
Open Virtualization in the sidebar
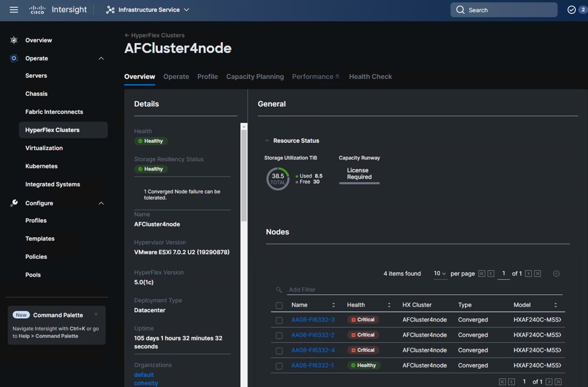click(44, 148)
